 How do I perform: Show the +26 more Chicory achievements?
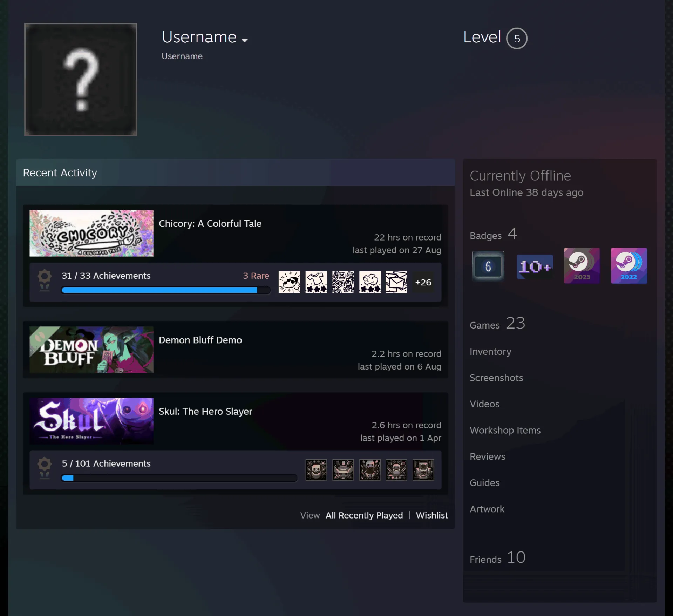coord(423,282)
